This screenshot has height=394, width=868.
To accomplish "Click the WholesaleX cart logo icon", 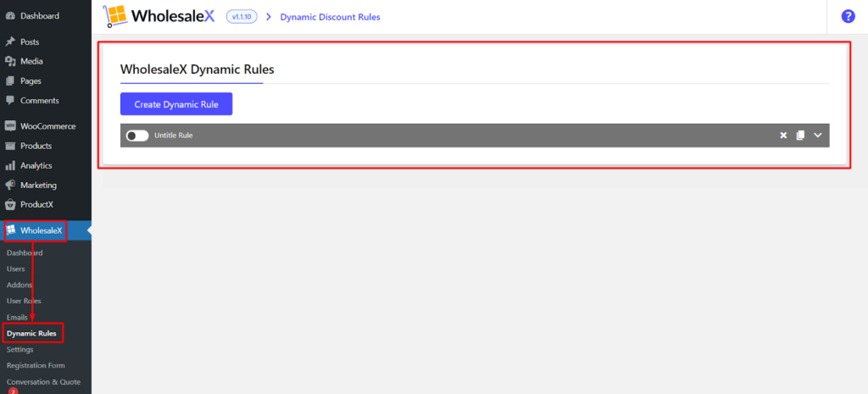I will 114,16.
